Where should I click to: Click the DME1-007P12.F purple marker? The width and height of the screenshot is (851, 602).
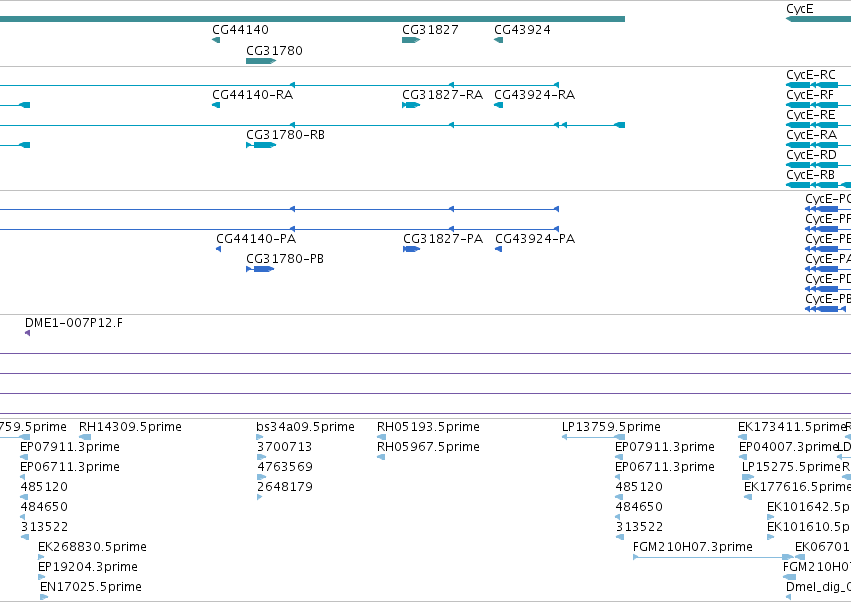click(28, 333)
